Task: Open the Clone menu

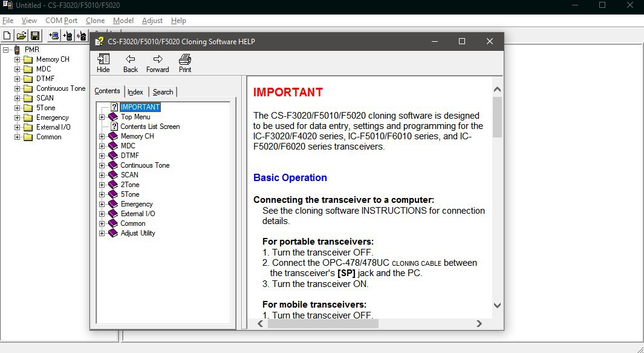Action: click(96, 21)
